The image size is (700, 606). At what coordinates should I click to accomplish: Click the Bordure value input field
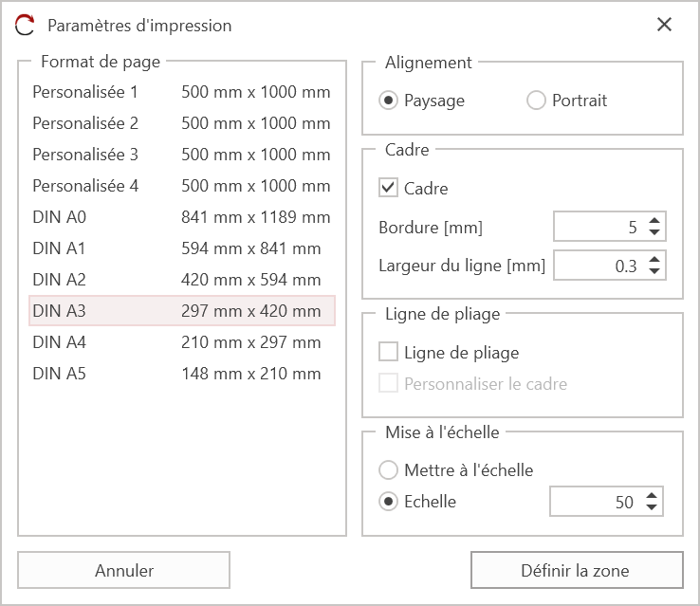[x=598, y=228]
